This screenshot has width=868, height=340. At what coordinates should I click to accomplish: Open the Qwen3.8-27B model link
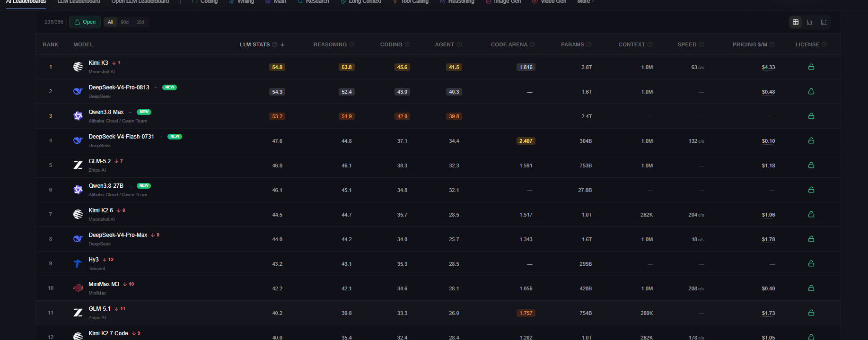point(106,186)
